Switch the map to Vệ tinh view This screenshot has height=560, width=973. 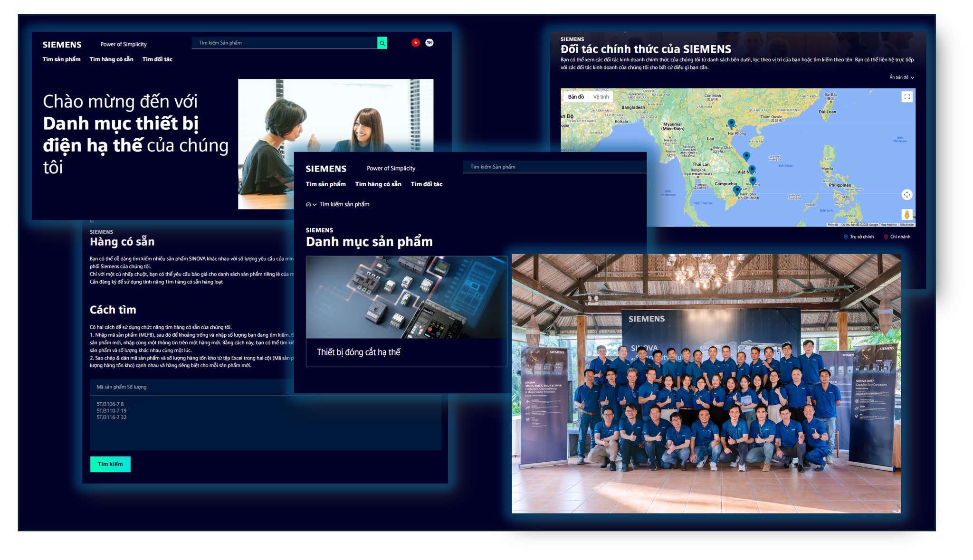coord(600,96)
